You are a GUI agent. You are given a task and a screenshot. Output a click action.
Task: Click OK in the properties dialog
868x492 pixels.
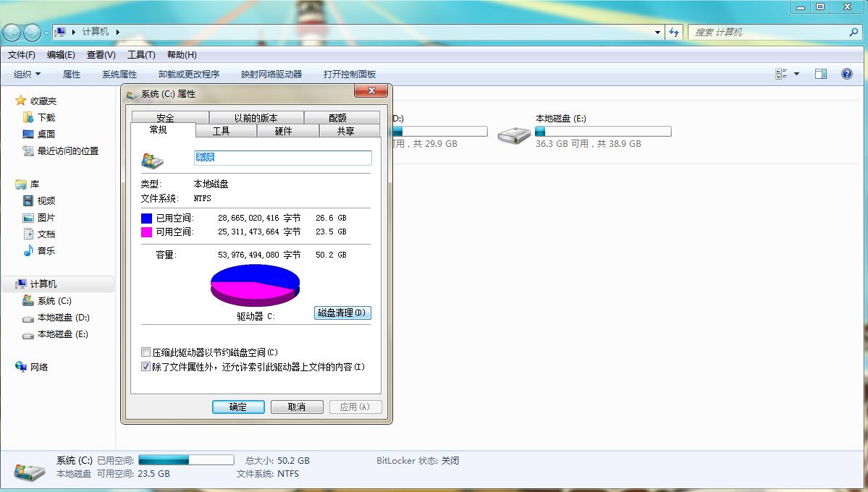238,407
